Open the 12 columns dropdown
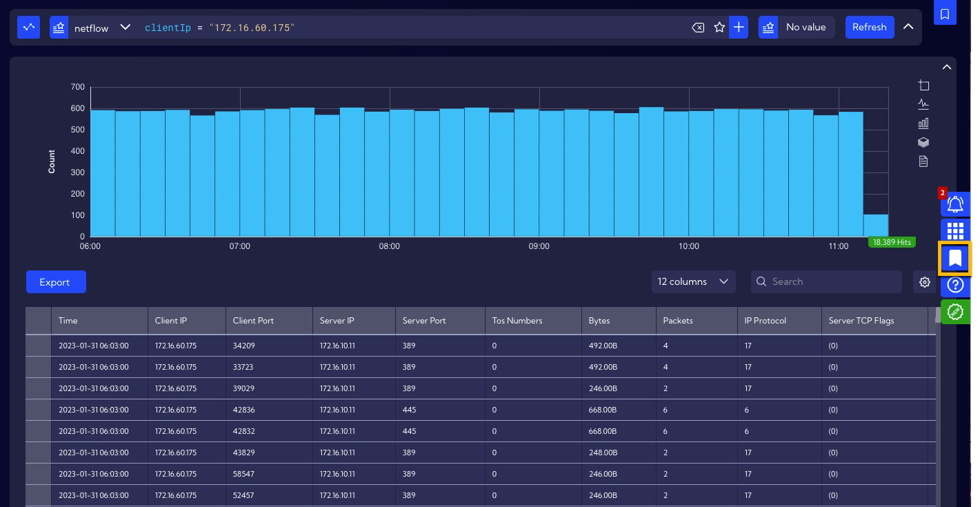The width and height of the screenshot is (980, 507). click(x=693, y=281)
